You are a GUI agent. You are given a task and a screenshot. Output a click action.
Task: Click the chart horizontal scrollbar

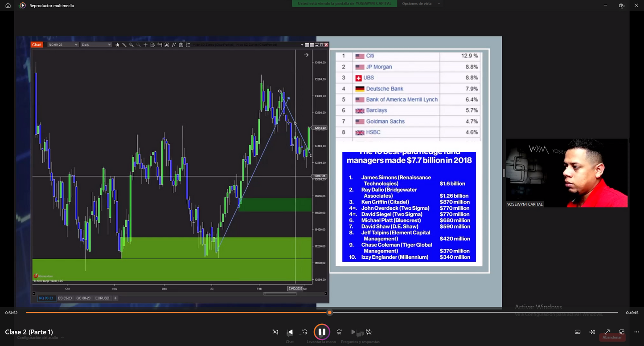pos(280,293)
